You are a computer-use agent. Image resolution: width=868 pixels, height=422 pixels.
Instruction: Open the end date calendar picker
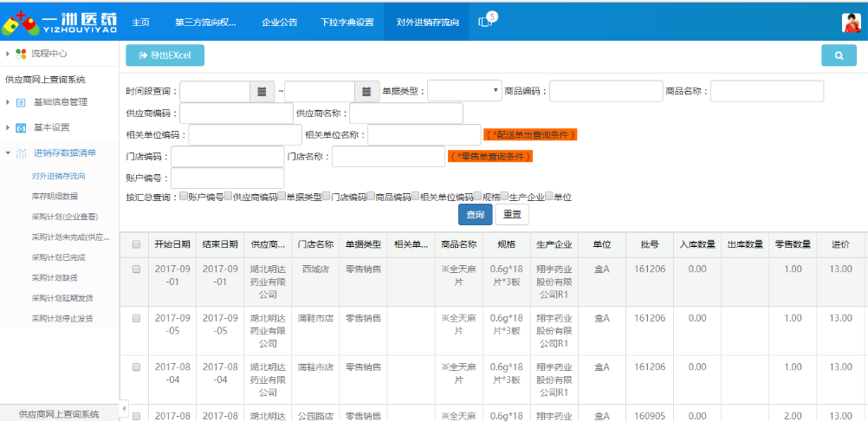(x=367, y=91)
